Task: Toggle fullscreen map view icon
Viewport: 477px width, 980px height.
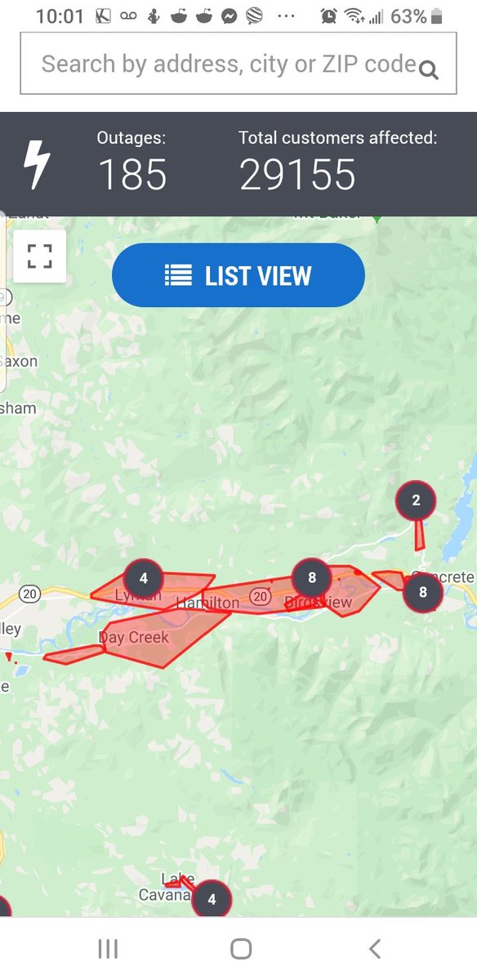Action: click(39, 256)
